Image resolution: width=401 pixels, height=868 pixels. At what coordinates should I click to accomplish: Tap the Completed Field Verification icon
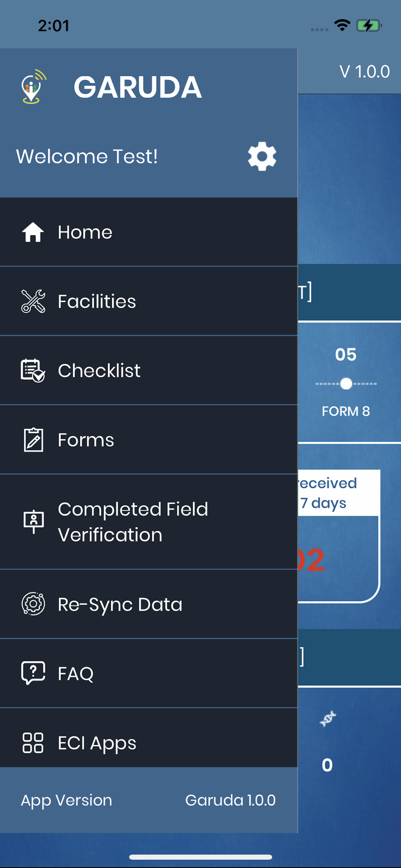tap(33, 522)
